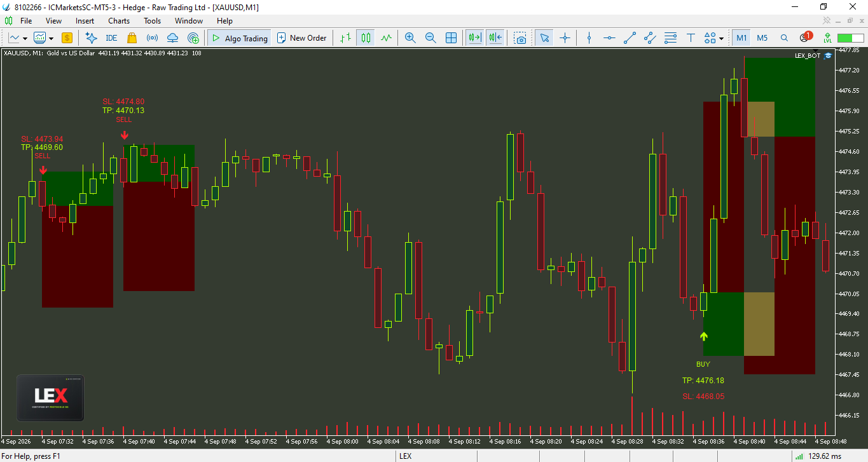868x462 pixels.
Task: Click the TP: 4469.60 label
Action: 42,147
